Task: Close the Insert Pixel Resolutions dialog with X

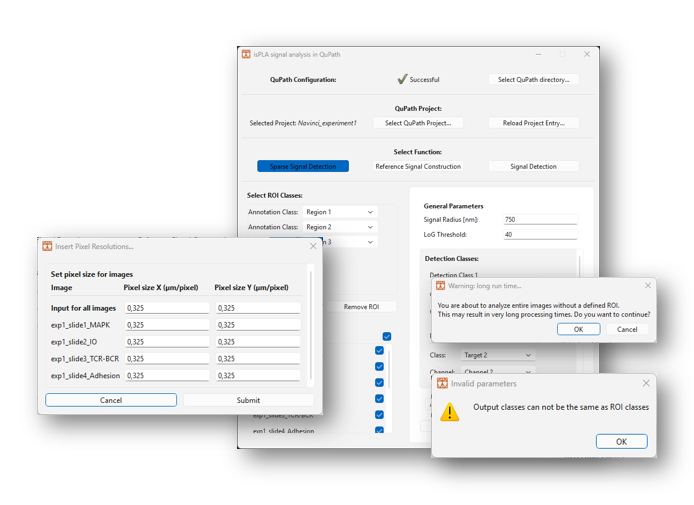Action: [x=313, y=246]
